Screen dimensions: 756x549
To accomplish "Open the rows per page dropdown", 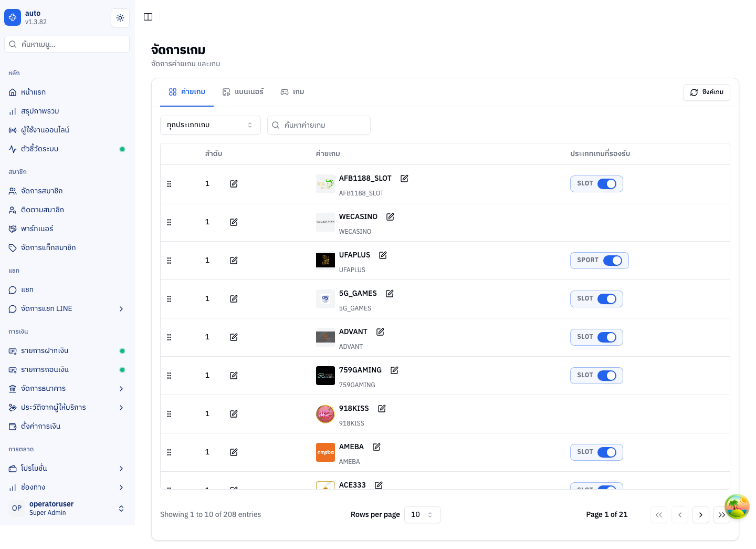I will pyautogui.click(x=423, y=515).
